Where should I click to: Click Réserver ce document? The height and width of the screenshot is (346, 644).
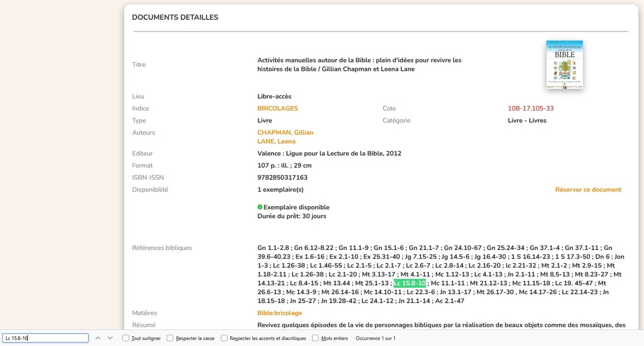coord(588,189)
